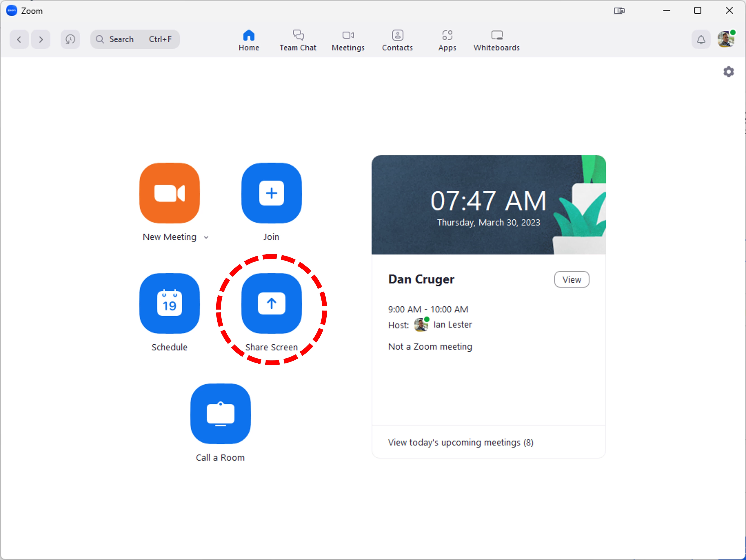746x560 pixels.
Task: Click the Share Screen arrow icon
Action: tap(271, 303)
